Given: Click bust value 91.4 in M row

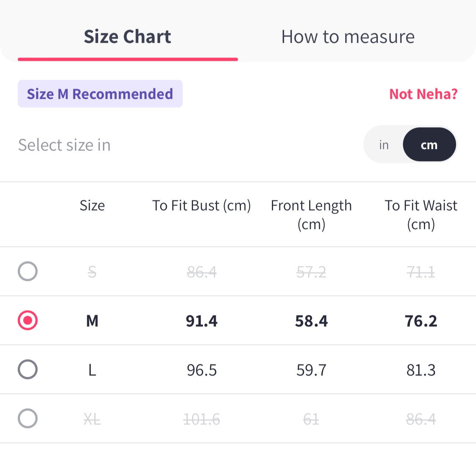Looking at the screenshot, I should point(201,321).
